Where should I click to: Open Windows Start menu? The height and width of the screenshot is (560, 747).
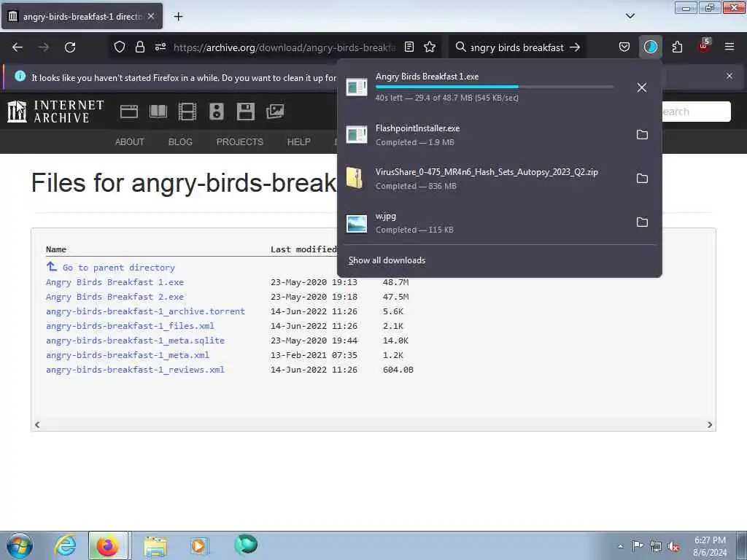click(x=20, y=545)
